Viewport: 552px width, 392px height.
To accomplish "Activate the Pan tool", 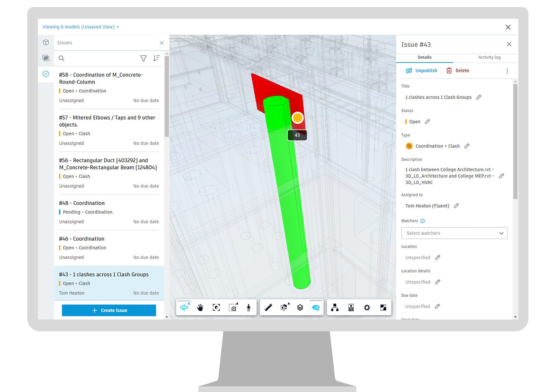I will (x=200, y=307).
